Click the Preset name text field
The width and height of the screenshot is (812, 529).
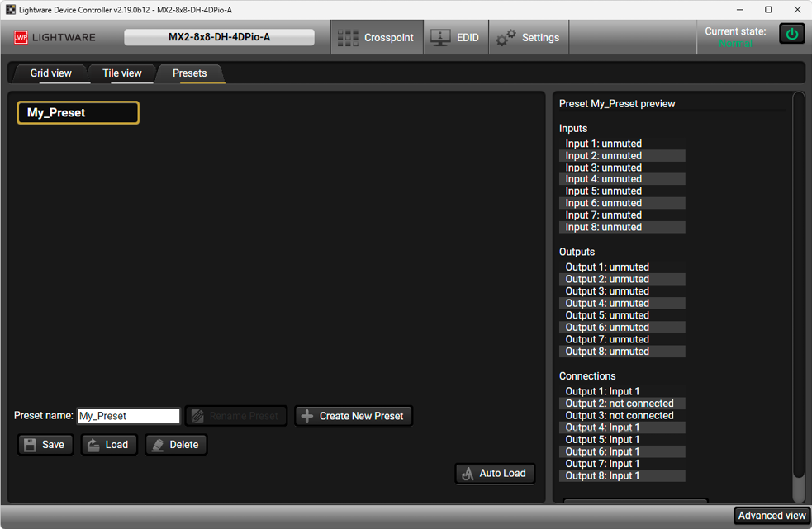128,417
